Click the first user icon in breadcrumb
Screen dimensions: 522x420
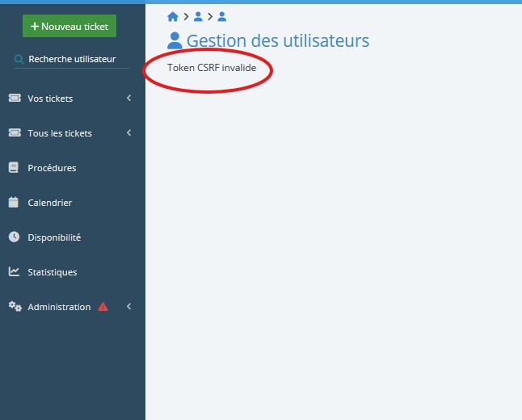[x=198, y=16]
